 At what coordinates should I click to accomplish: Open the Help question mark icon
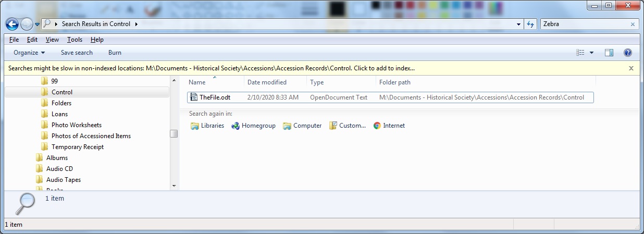click(628, 53)
